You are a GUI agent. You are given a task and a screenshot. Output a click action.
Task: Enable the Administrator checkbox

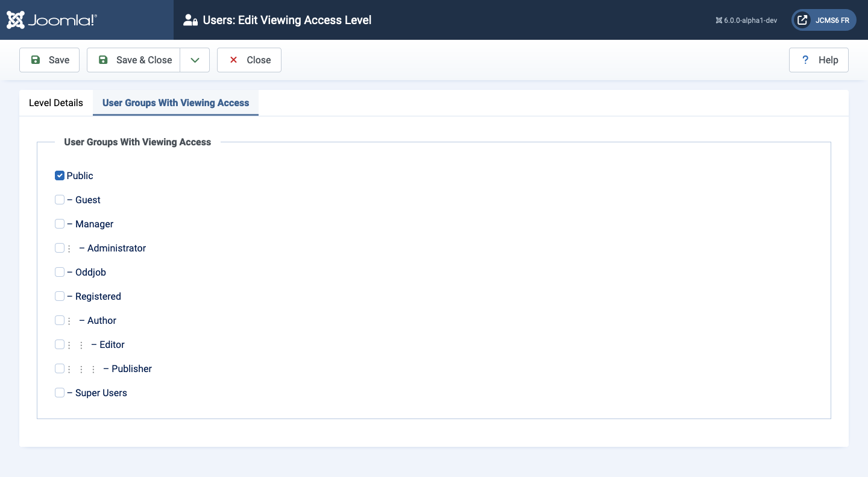point(60,248)
